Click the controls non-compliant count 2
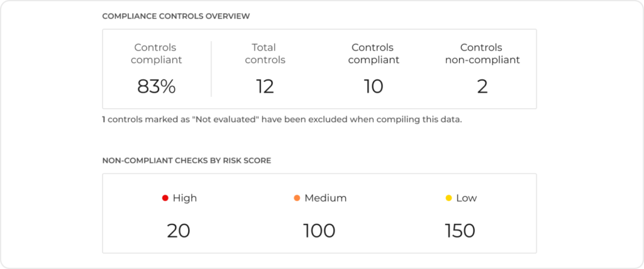Screen dimensions: 644x269 click(482, 87)
